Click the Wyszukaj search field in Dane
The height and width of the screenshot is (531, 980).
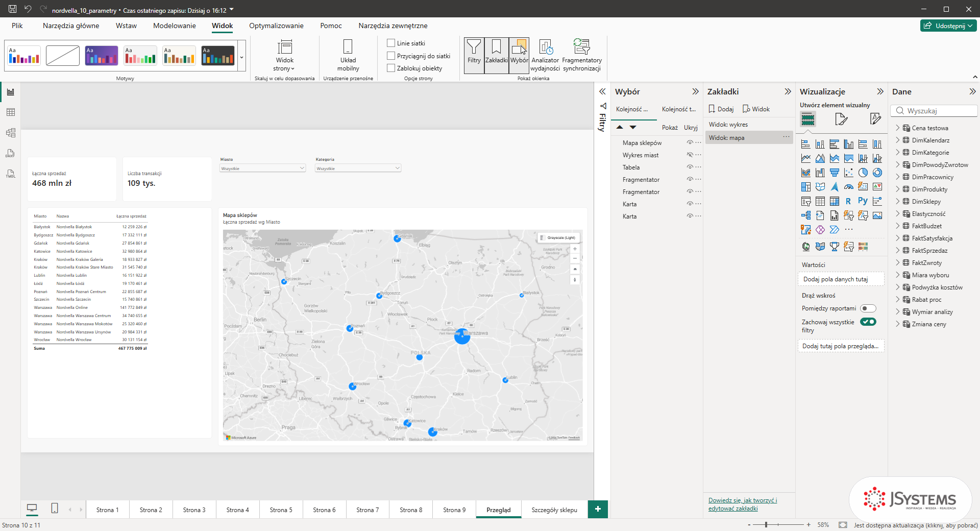(x=934, y=111)
